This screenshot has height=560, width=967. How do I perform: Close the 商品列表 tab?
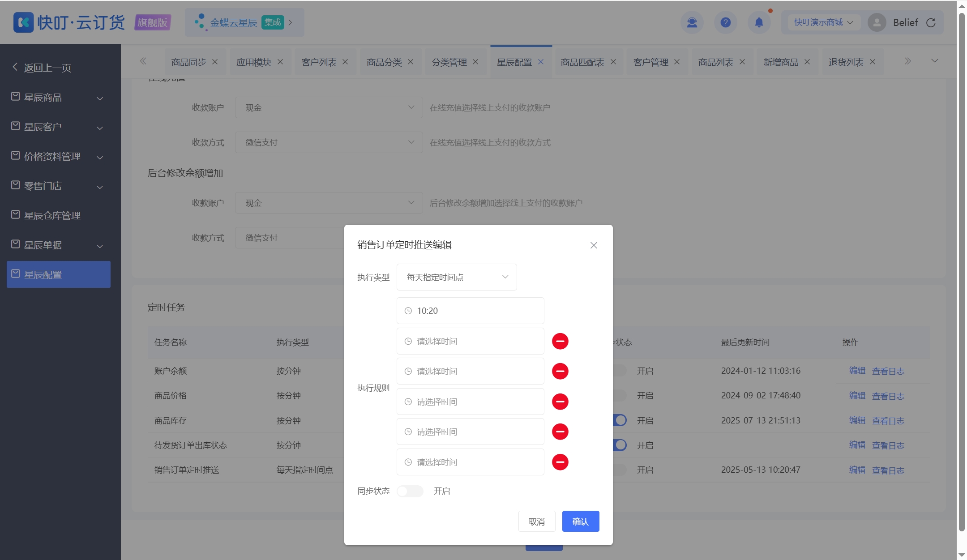tap(742, 62)
